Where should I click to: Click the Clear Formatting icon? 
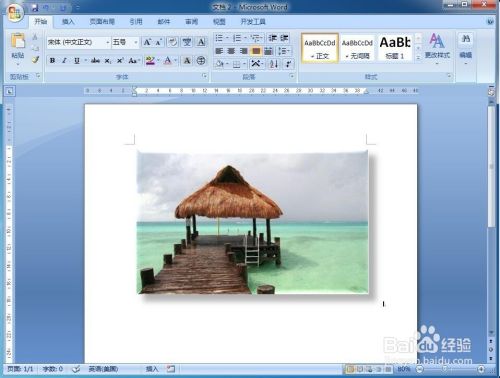point(172,42)
